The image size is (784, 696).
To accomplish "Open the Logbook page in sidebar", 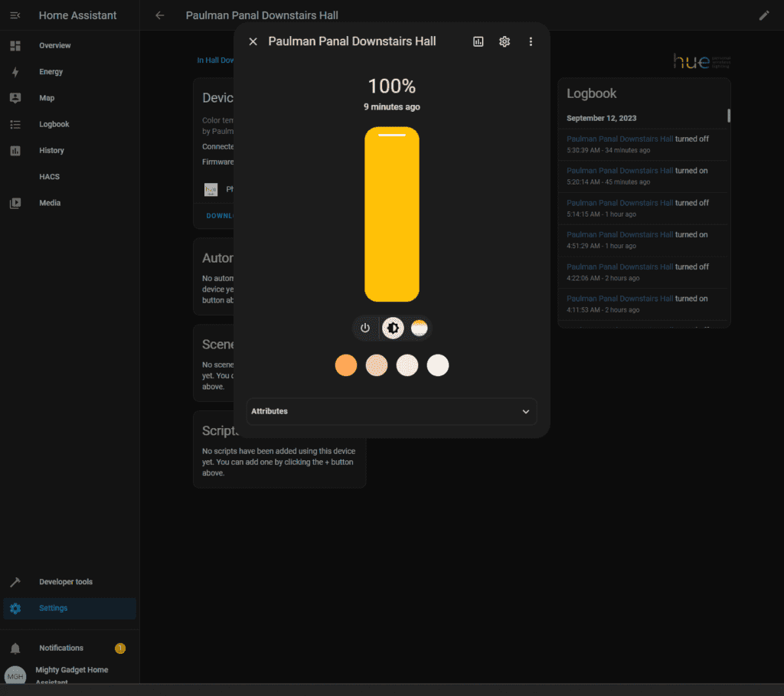I will pos(54,124).
